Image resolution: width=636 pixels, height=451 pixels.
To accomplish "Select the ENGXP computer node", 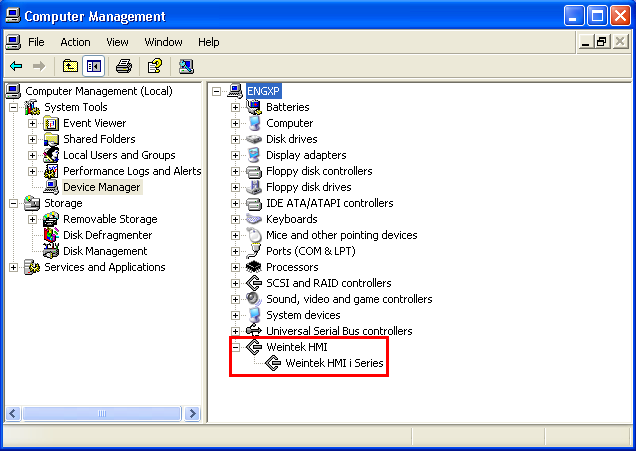I will [263, 91].
